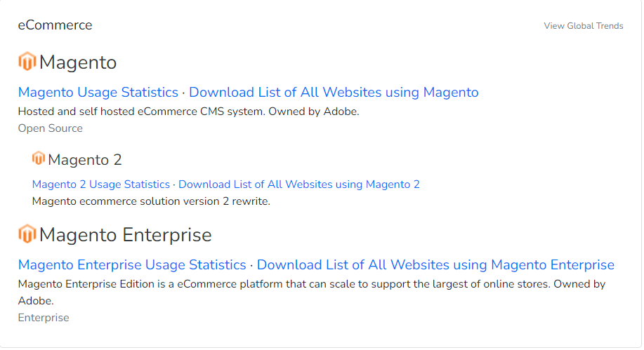Click the 'version 2 rewrite' description text

click(151, 201)
